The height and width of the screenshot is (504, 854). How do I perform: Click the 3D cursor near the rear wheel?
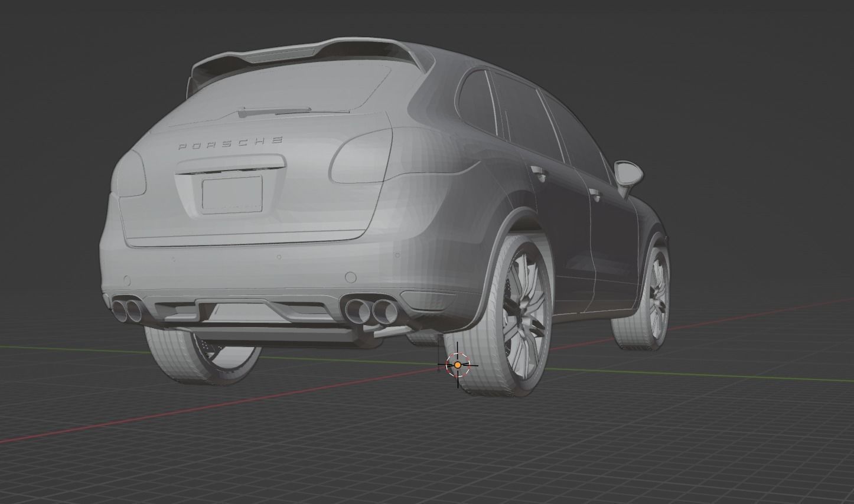[458, 365]
